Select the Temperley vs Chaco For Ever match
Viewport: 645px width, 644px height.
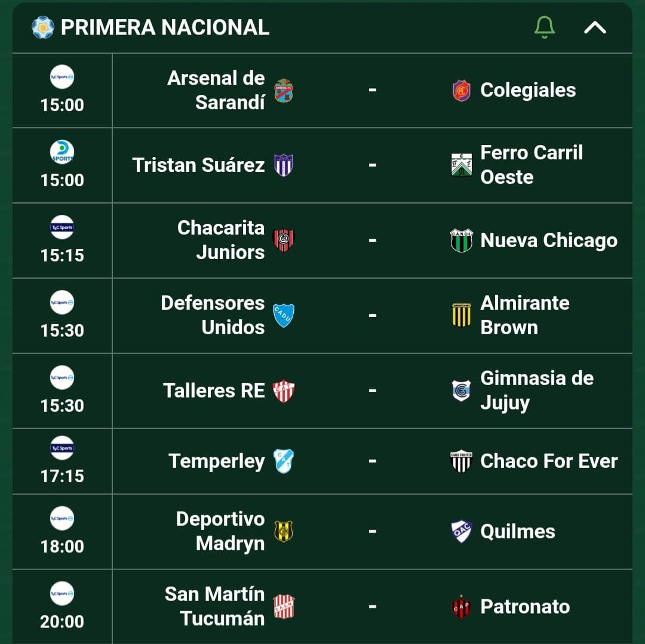click(322, 461)
